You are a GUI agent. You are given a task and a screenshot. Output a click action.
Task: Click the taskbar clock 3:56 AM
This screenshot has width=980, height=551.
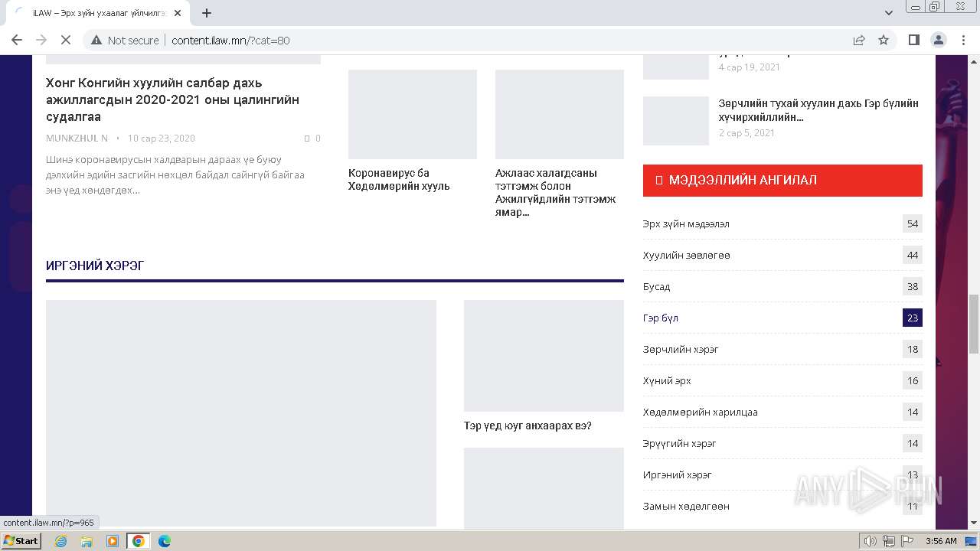941,541
